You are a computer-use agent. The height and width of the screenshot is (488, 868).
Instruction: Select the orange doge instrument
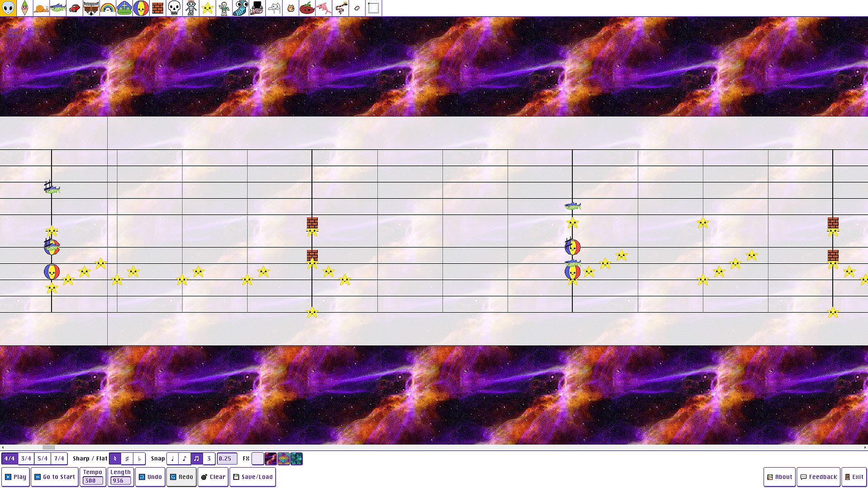point(290,8)
